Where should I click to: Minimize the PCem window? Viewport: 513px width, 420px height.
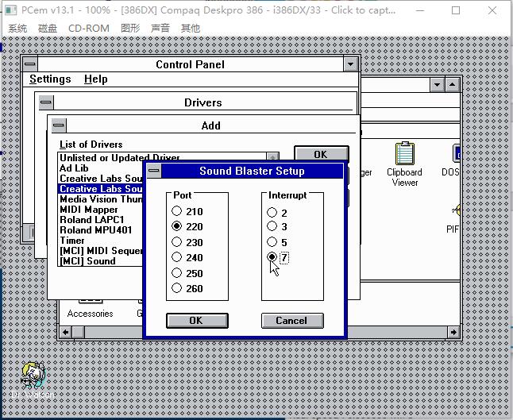(420, 10)
